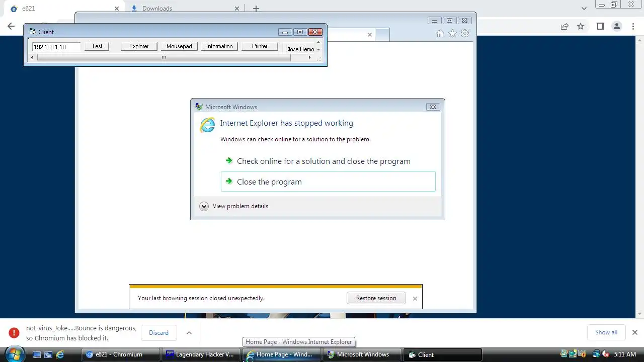Switch to the Downloads tab in Chromium

[x=184, y=9]
